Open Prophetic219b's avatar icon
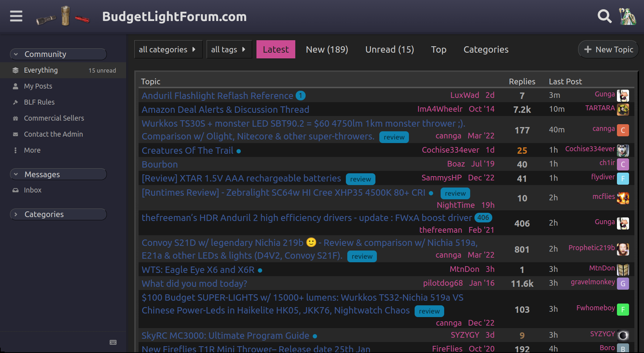The height and width of the screenshot is (353, 644). tap(623, 249)
